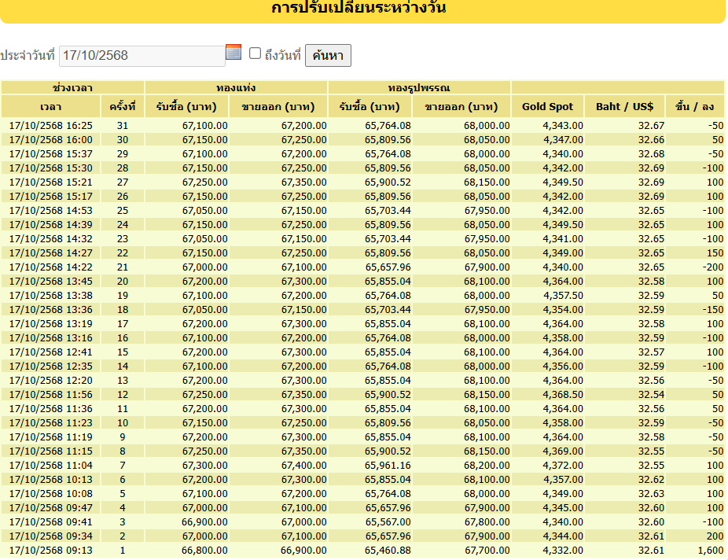728x560 pixels.
Task: Select the time cell 17/10/2568 16:00
Action: pyautogui.click(x=50, y=140)
